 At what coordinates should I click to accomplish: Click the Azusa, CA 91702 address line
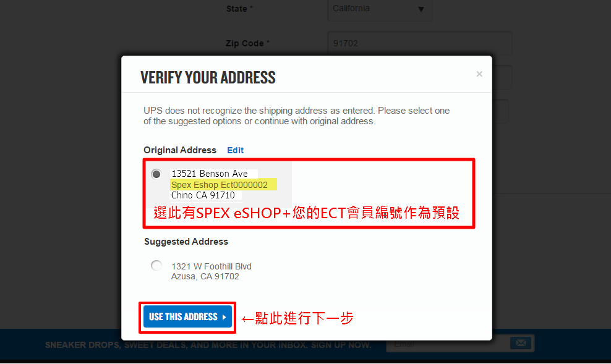pyautogui.click(x=205, y=276)
